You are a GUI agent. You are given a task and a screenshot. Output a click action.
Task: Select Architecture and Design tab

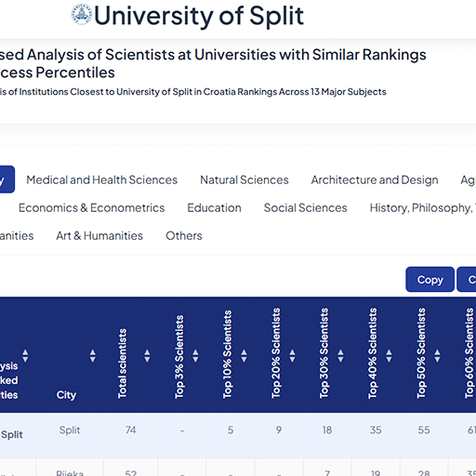tap(375, 179)
